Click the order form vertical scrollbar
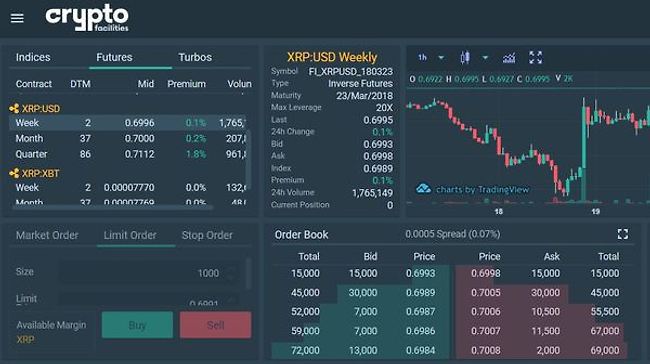 pos(248,274)
